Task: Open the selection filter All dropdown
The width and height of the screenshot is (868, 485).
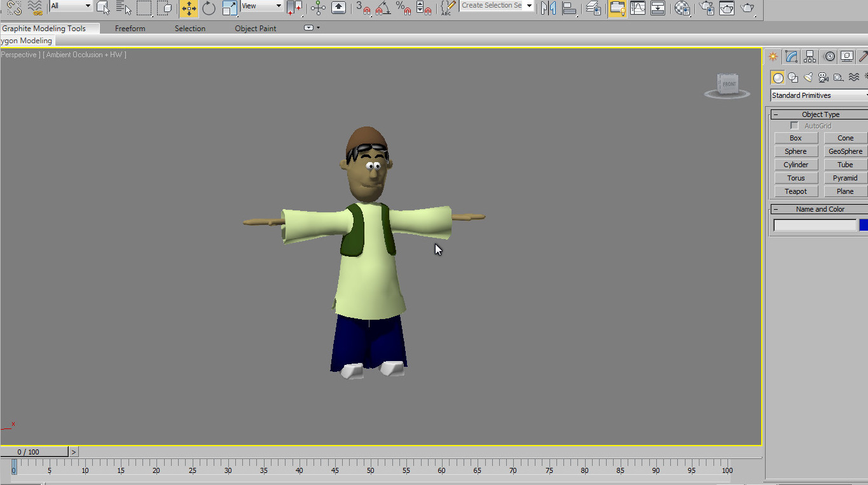Action: coord(71,6)
